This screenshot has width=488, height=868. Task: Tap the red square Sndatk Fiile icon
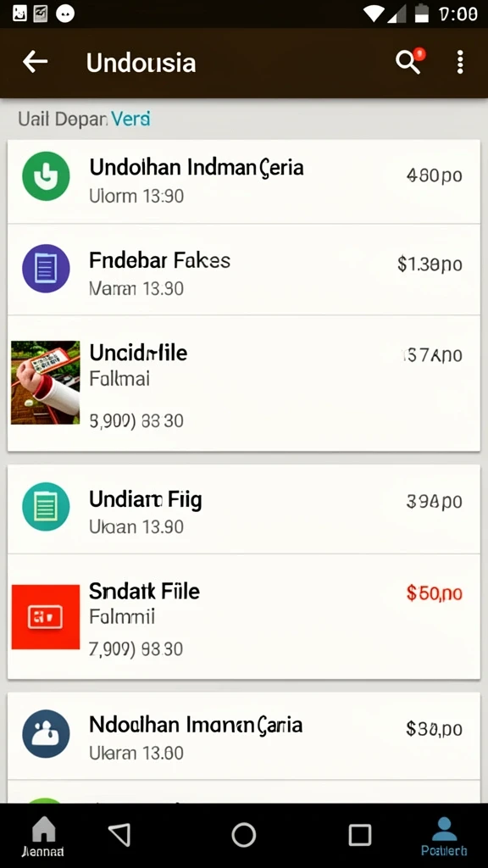pos(46,617)
